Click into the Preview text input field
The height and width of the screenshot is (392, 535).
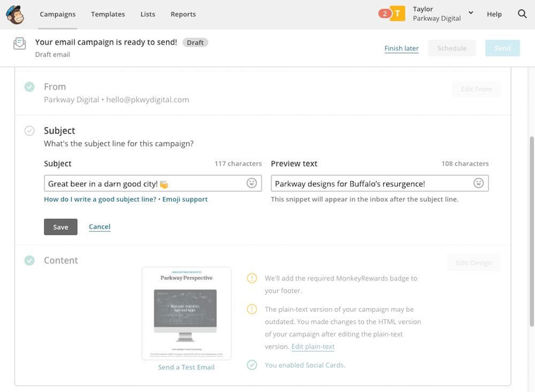pos(380,183)
